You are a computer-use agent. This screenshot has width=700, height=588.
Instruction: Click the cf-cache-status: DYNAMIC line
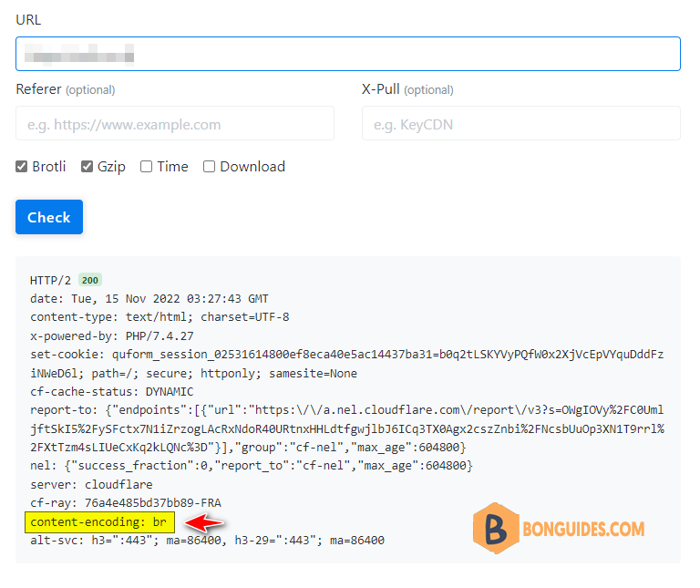pos(111,392)
